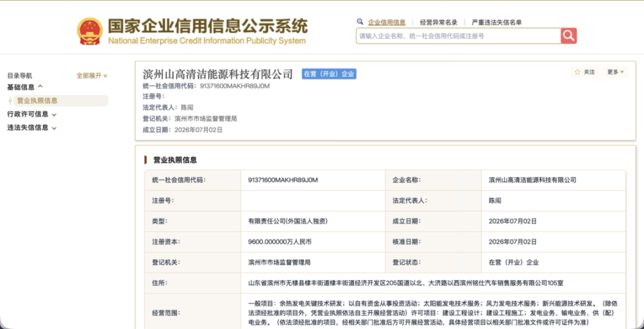This screenshot has width=644, height=329.
Task: Click the table 法定代表人 value 陈闯
Action: (494, 201)
